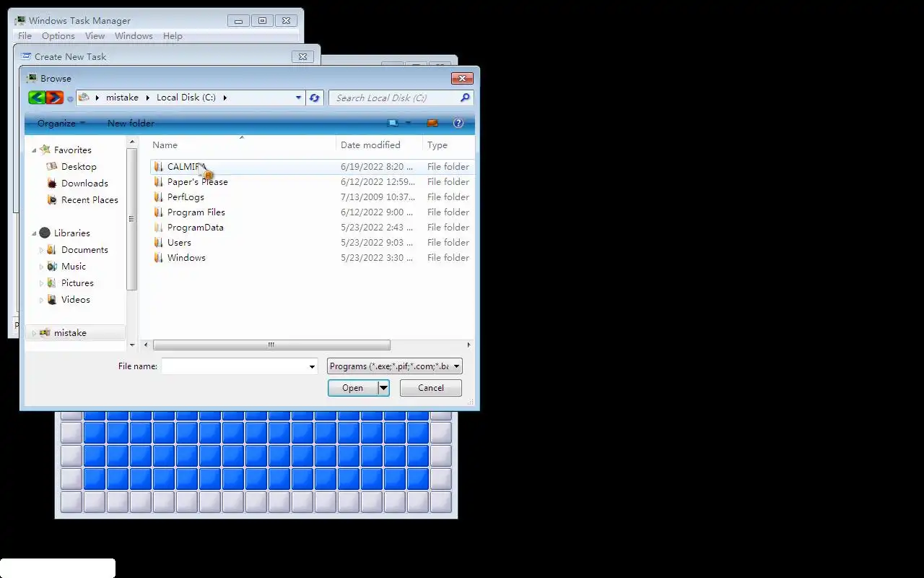The width and height of the screenshot is (924, 578).
Task: Click the Open button
Action: (353, 388)
